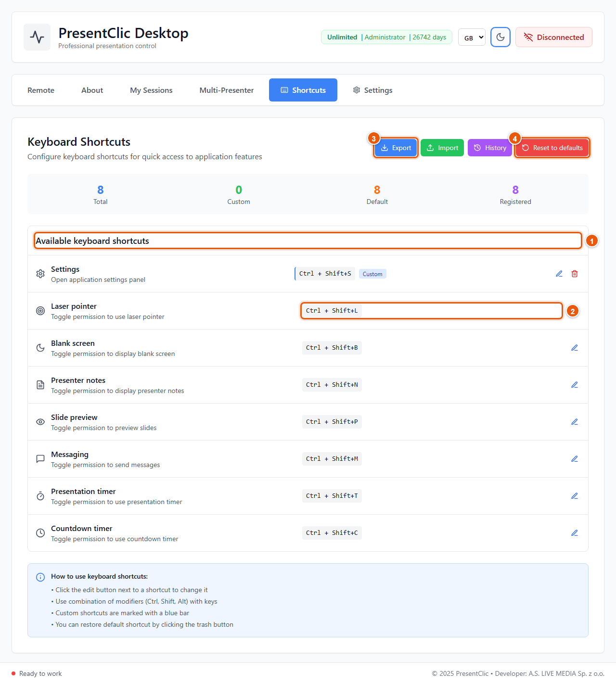Export the keyboard shortcuts
This screenshot has width=616, height=684.
coord(396,148)
